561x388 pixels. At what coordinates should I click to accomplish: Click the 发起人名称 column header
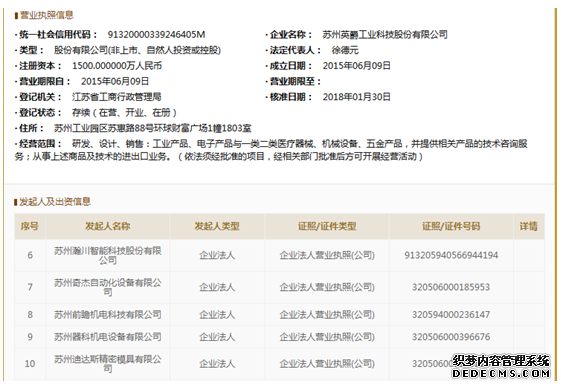coord(108,226)
